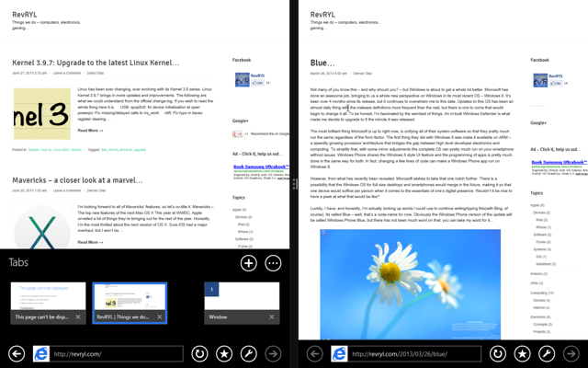Image resolution: width=588 pixels, height=368 pixels.
Task: Click Google +1 button in left window
Action: pos(237,133)
